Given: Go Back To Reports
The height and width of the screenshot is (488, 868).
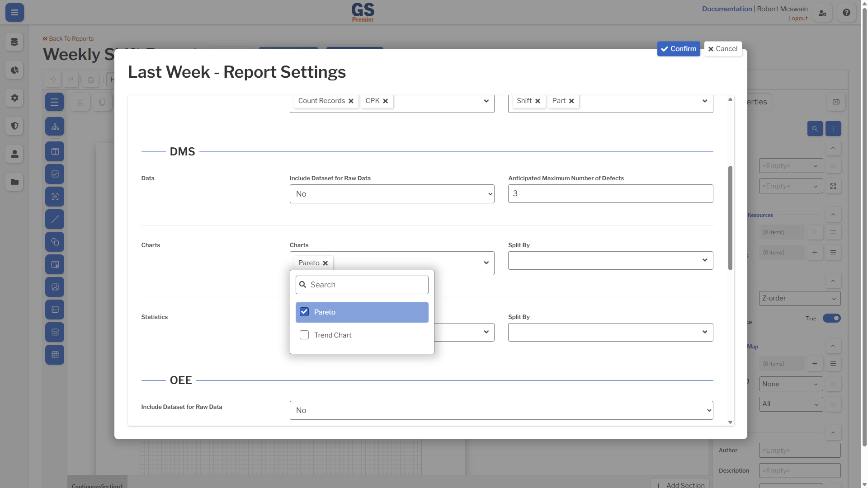Looking at the screenshot, I should coord(68,39).
